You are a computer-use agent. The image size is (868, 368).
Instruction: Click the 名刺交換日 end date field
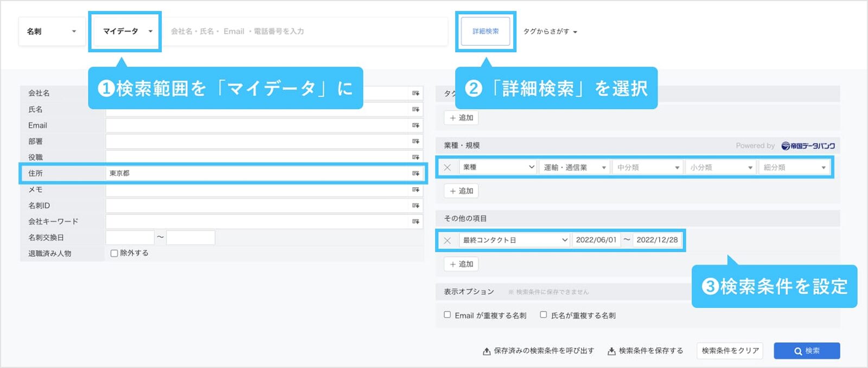click(x=191, y=237)
